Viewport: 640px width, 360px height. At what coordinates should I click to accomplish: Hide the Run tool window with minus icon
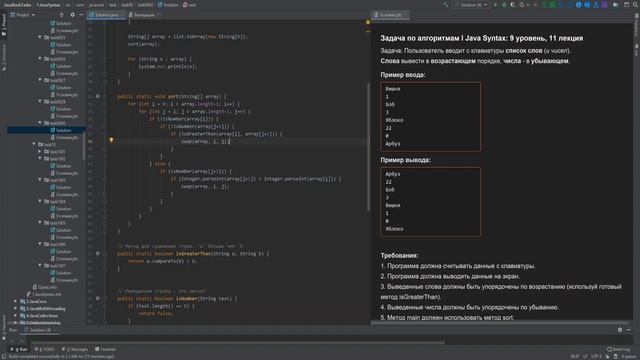pos(629,329)
